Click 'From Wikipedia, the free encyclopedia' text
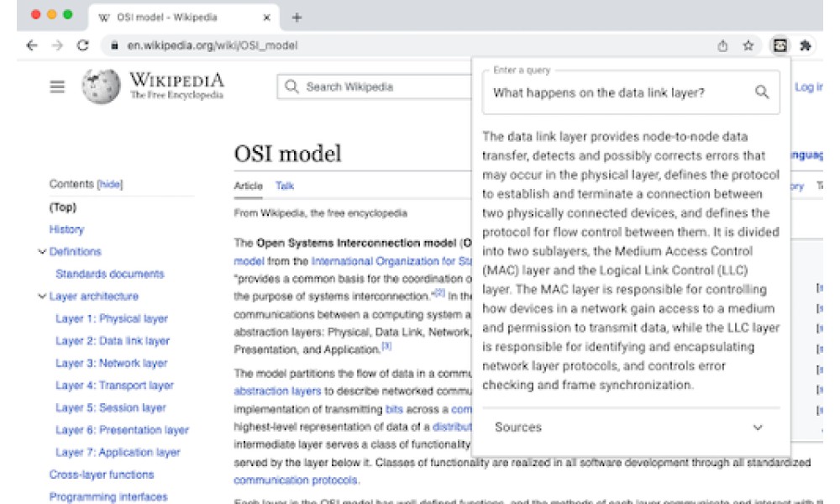This screenshot has height=504, width=840. (x=320, y=213)
